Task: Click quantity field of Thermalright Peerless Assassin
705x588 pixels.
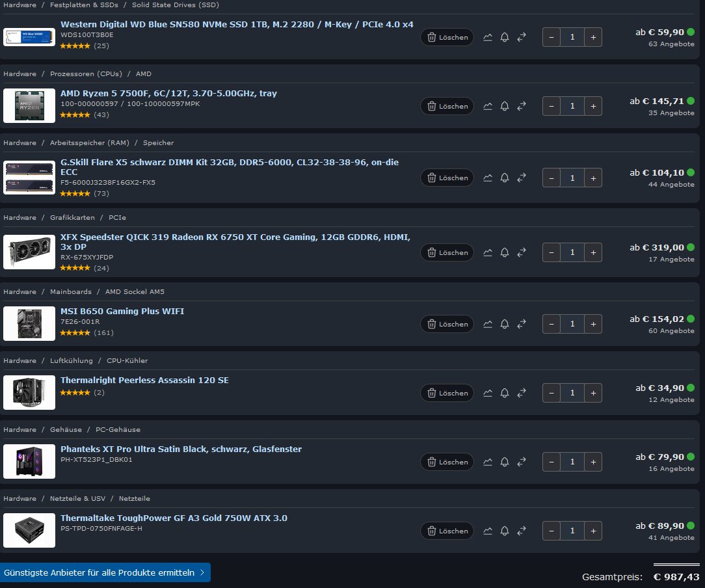Action: (x=572, y=393)
